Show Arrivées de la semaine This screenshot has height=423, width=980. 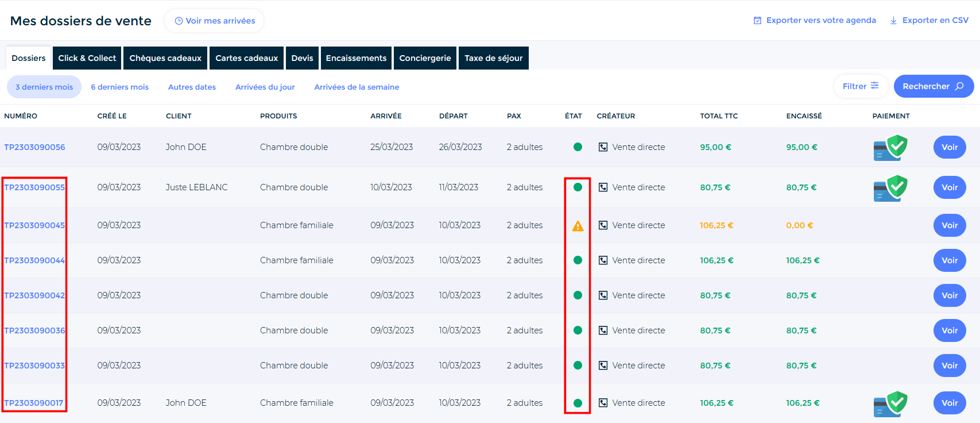[x=357, y=87]
